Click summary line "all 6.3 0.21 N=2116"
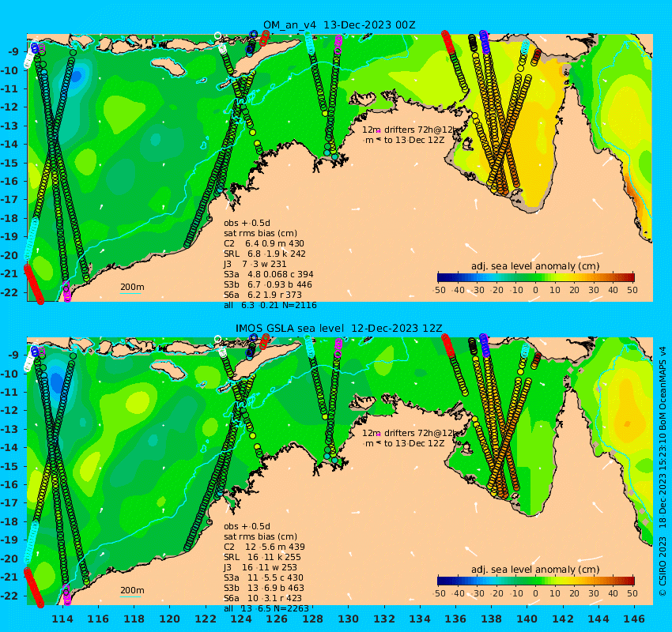Image resolution: width=672 pixels, height=632 pixels. [x=270, y=305]
